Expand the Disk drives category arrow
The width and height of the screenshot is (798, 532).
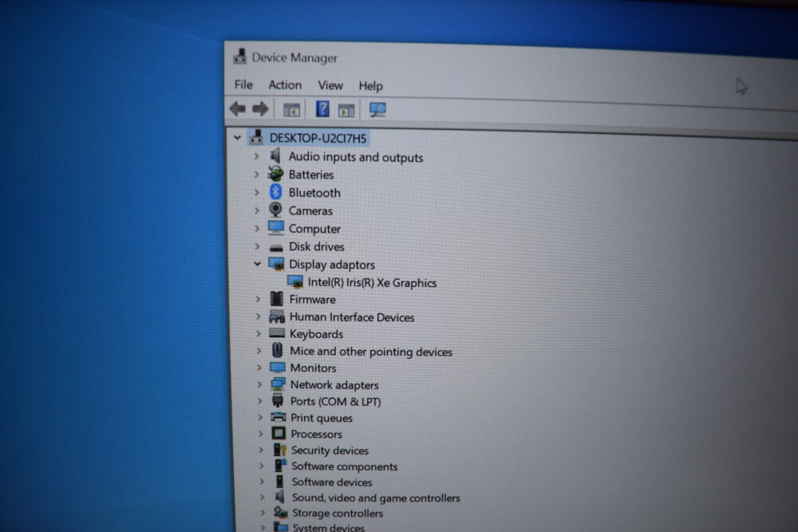point(258,246)
